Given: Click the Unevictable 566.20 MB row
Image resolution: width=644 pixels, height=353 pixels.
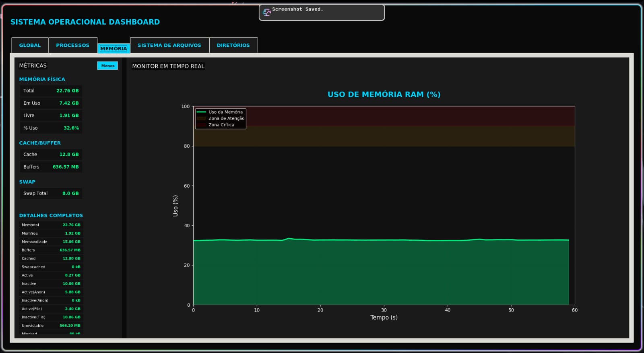Looking at the screenshot, I should point(51,326).
